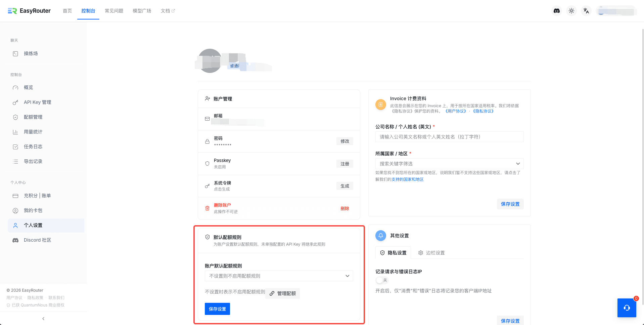The height and width of the screenshot is (325, 644).
Task: Select the 控制台 top navigation tab
Action: pyautogui.click(x=88, y=11)
